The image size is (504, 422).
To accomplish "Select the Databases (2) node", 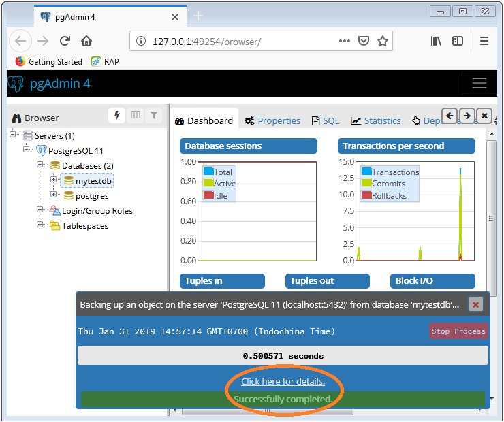I will pyautogui.click(x=87, y=165).
